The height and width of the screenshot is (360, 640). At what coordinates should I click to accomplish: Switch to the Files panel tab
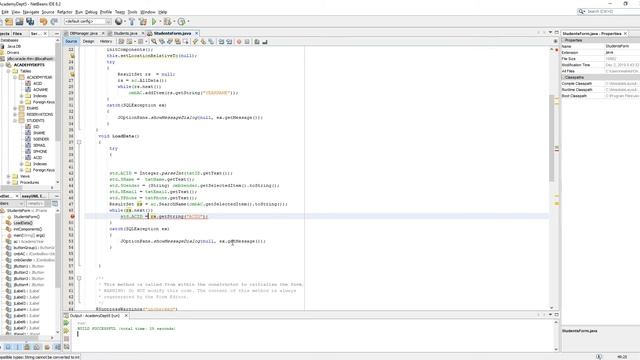coord(17,33)
